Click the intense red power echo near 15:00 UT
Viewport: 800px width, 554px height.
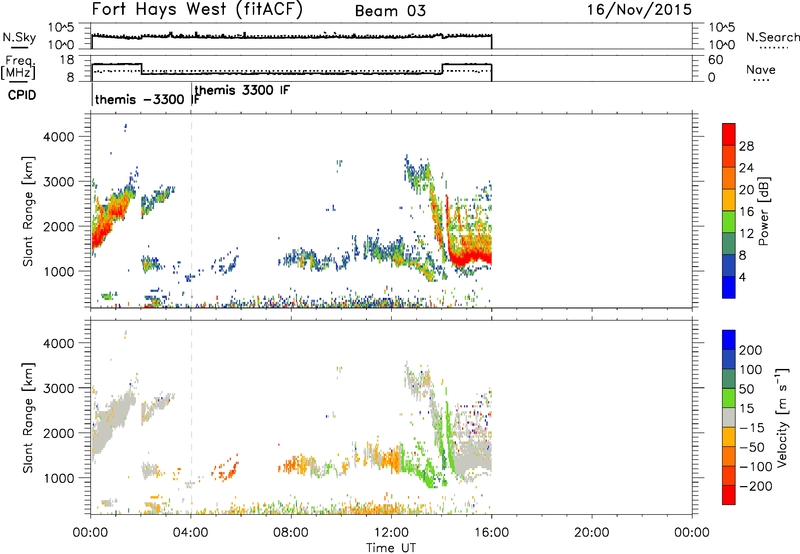tap(467, 256)
